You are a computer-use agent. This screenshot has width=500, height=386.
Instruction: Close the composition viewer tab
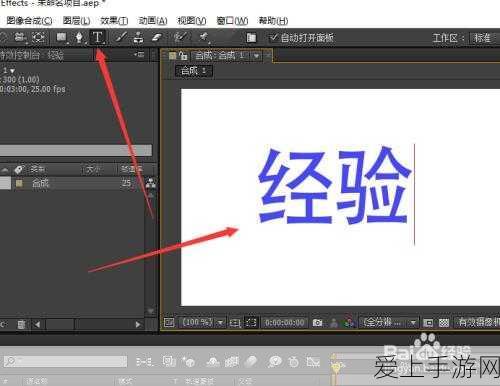coord(268,56)
